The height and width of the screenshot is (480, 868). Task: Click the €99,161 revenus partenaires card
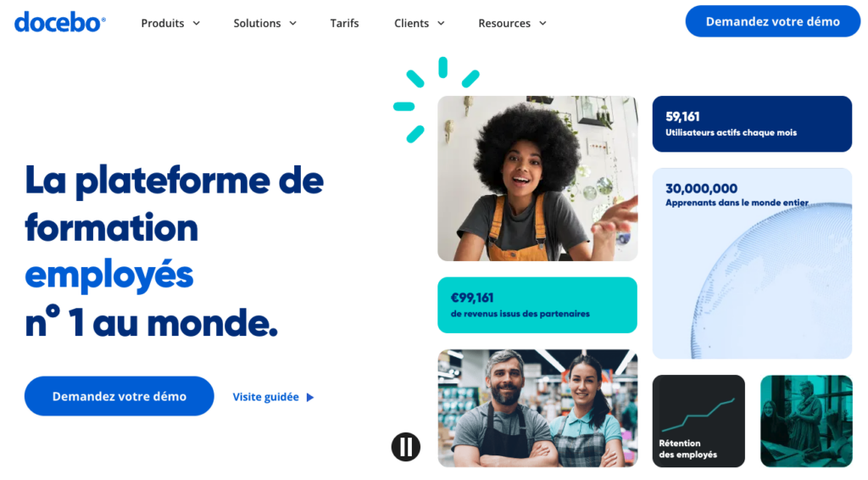coord(537,305)
